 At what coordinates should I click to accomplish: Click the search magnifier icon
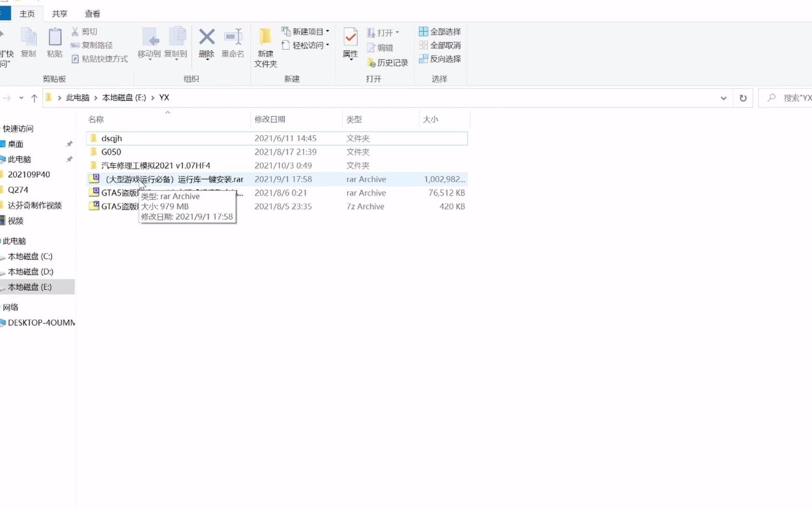click(771, 98)
